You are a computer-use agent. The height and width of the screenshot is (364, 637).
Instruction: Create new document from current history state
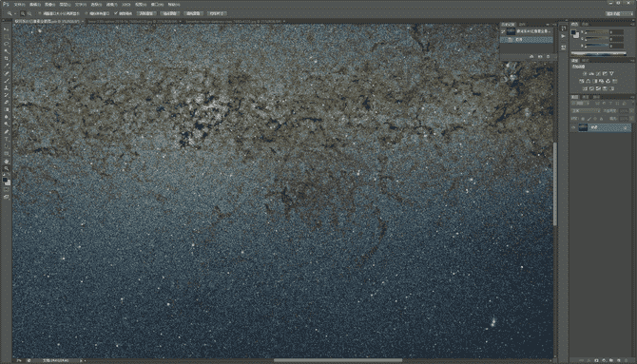click(x=531, y=57)
